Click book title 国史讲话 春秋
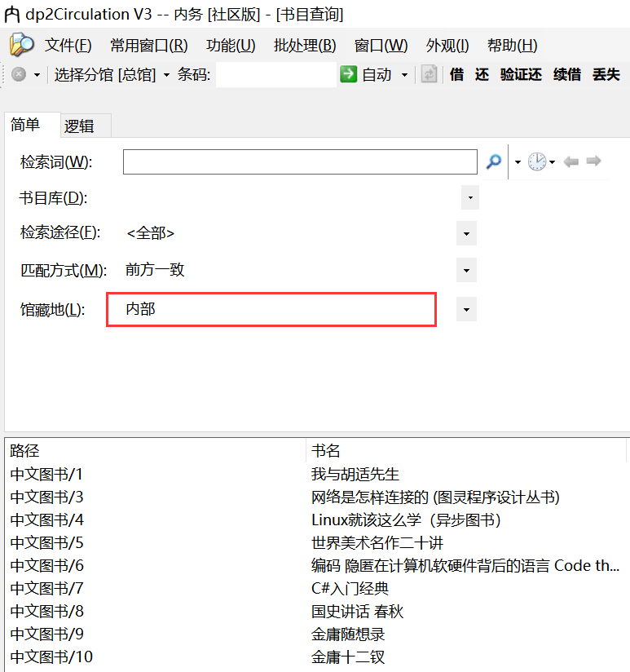This screenshot has width=630, height=672. point(357,611)
